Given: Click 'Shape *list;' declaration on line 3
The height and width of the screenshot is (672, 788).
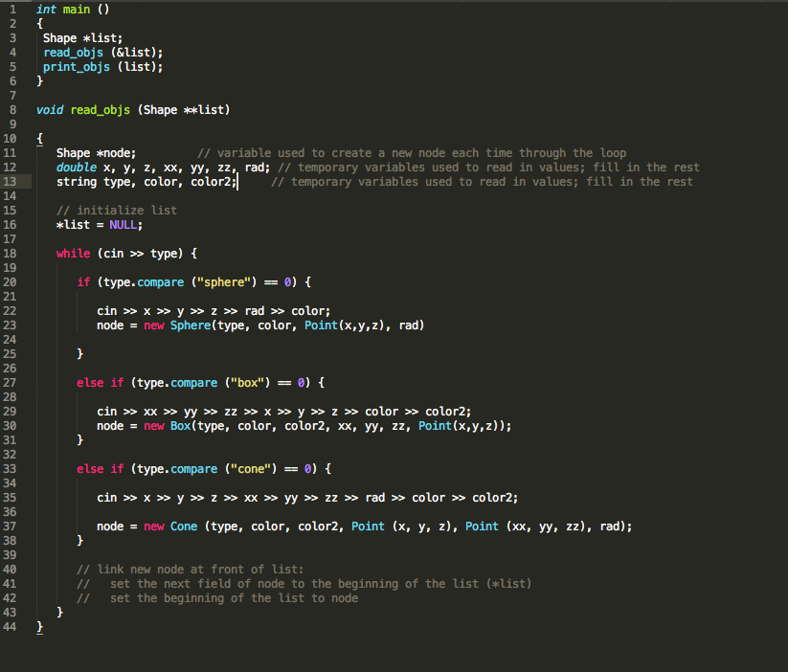Looking at the screenshot, I should click(82, 38).
